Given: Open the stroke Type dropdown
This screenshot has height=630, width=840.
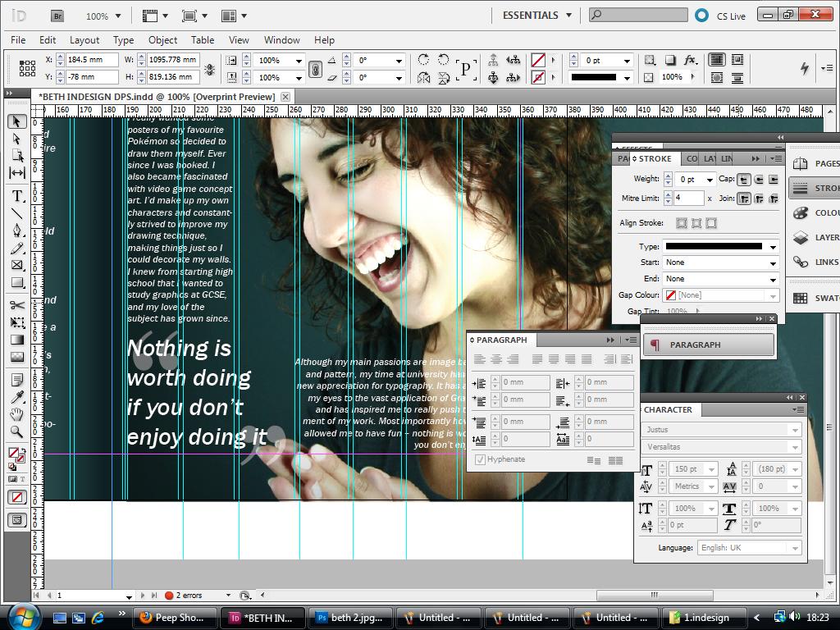Looking at the screenshot, I should tap(773, 247).
